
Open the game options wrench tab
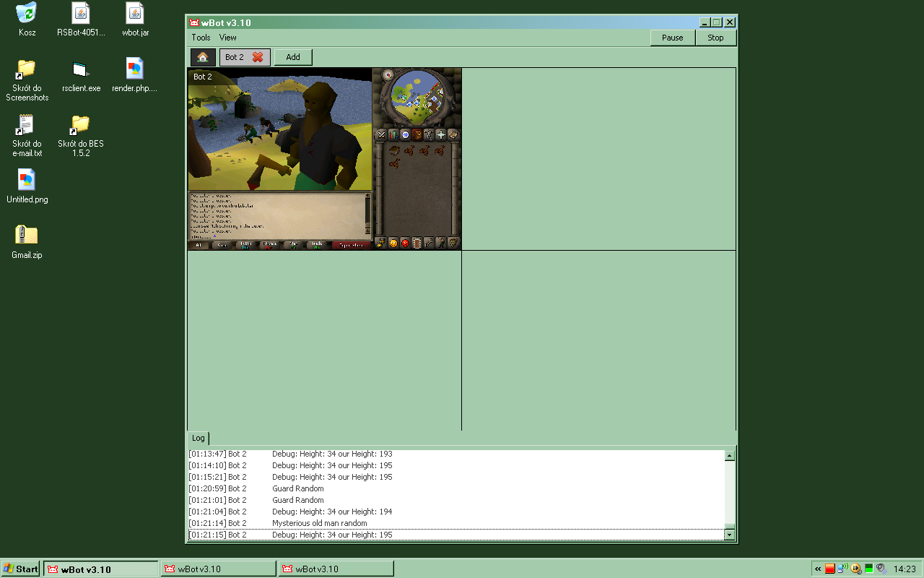pos(429,243)
